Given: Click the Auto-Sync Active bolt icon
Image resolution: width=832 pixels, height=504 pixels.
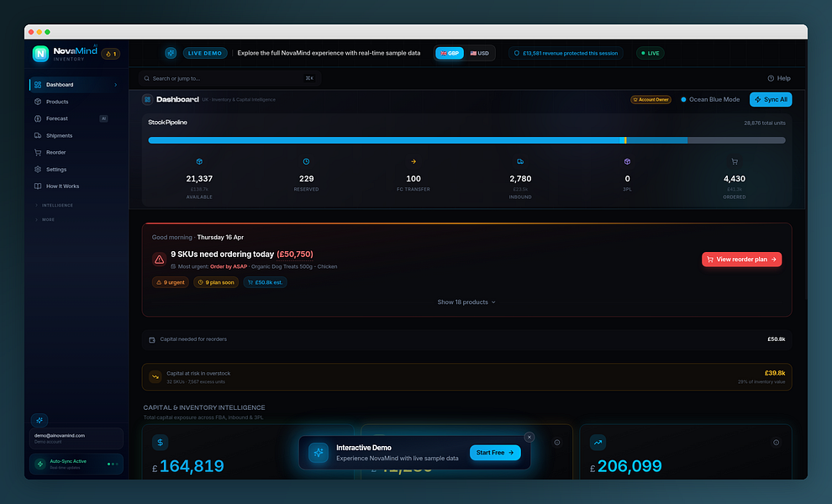Looking at the screenshot, I should (x=40, y=465).
